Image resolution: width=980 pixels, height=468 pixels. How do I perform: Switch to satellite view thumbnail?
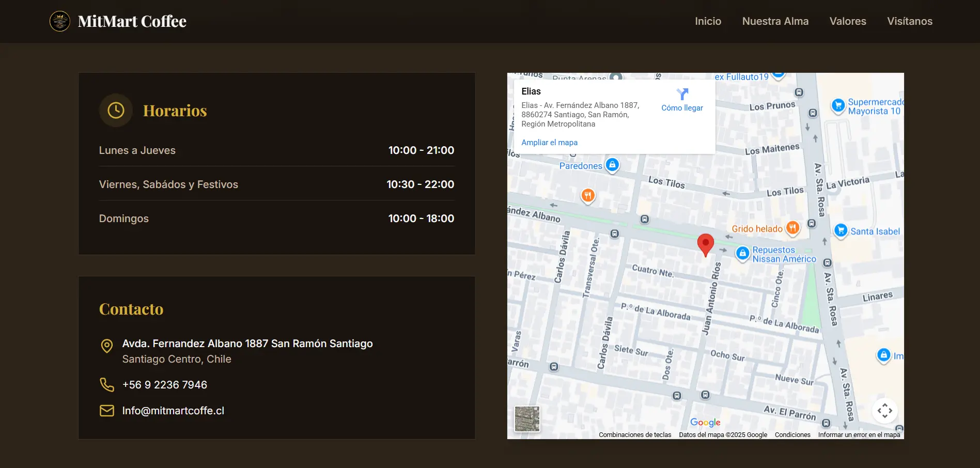tap(527, 418)
